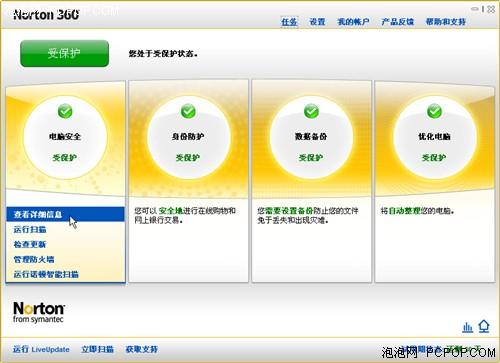Click 运行 LiveUpdate at the bottom
Viewport: 500px width, 363px height.
pos(41,349)
